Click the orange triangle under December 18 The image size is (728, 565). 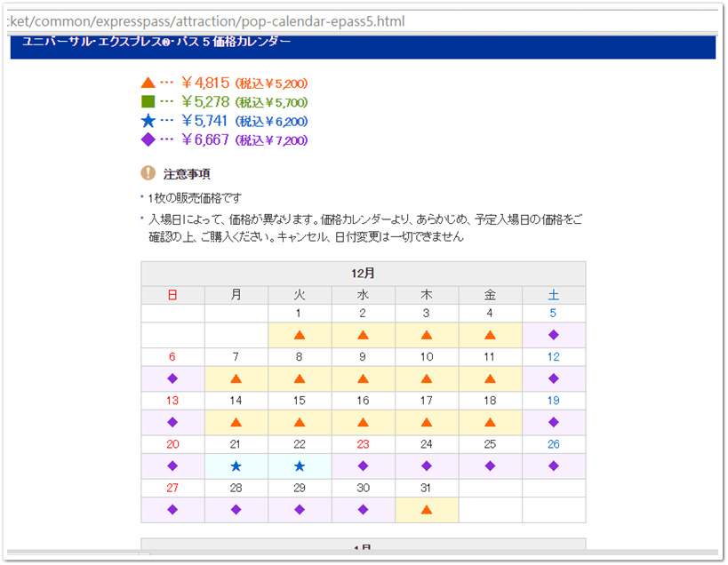coord(490,422)
